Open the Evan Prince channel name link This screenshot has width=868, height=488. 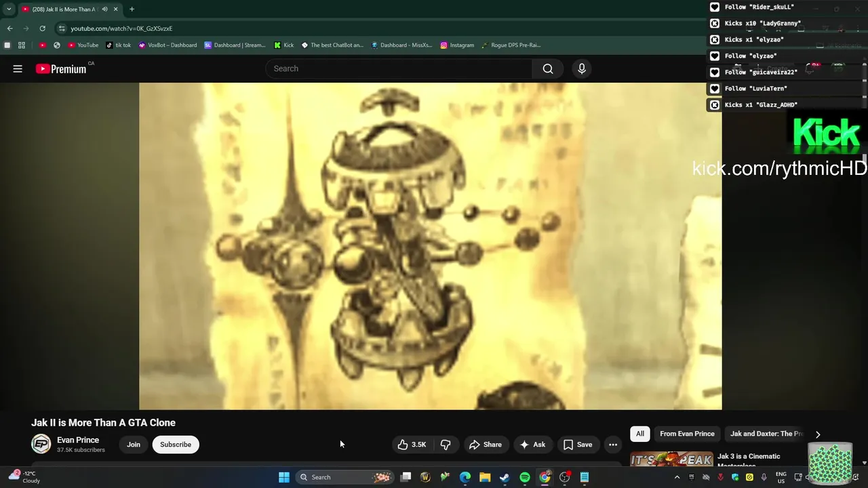pyautogui.click(x=78, y=440)
